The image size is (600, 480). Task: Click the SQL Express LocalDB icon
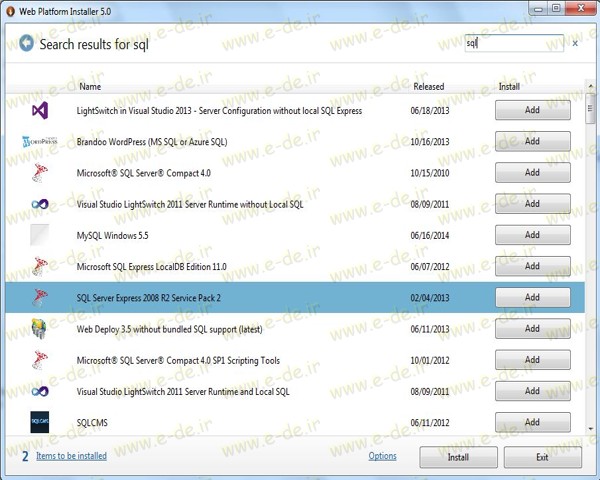39,266
